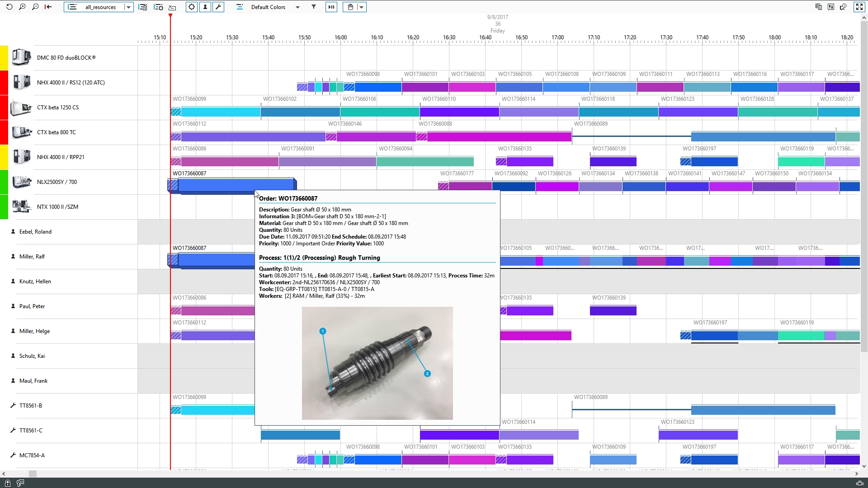Image resolution: width=868 pixels, height=488 pixels.
Task: Click the lock icon in status bar
Action: click(8, 483)
